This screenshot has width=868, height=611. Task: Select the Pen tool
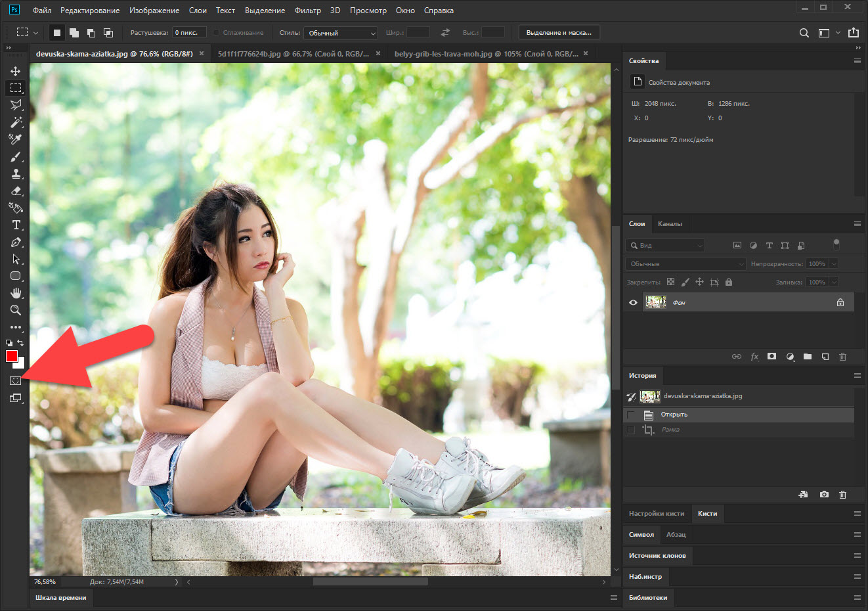16,242
